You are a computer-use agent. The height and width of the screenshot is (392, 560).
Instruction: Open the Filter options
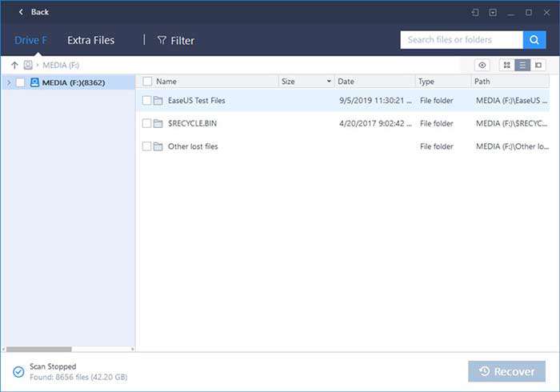(176, 40)
